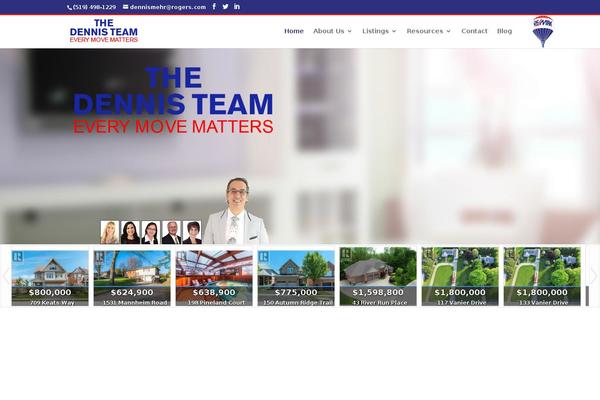Go to the Home menu item
Viewport: 600px width, 400px height.
click(x=294, y=31)
